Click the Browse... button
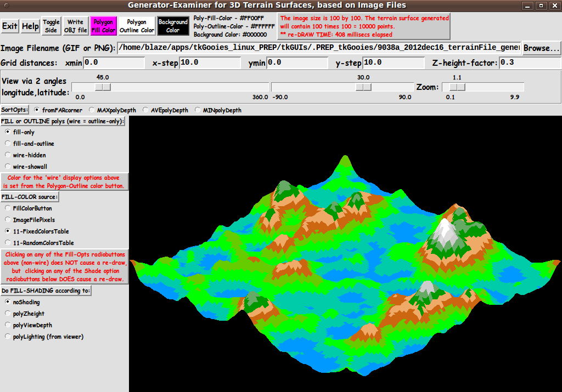Screen dimensions: 562x392 [541, 48]
